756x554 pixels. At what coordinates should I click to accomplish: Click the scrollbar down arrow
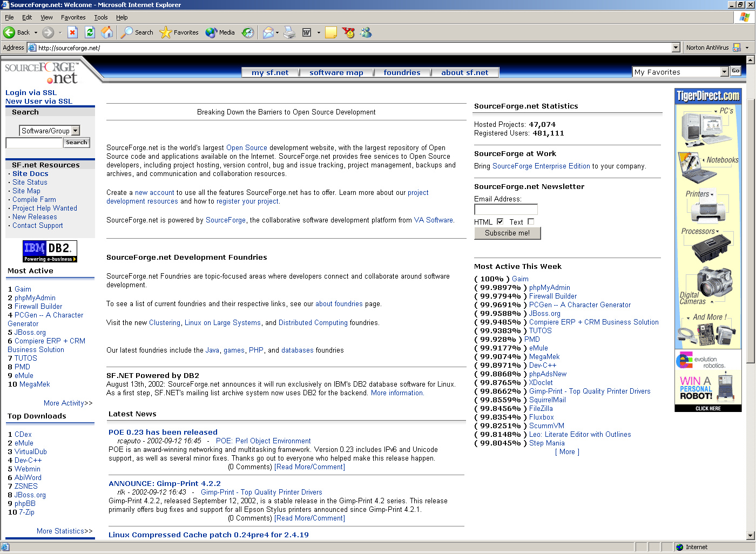[x=751, y=536]
